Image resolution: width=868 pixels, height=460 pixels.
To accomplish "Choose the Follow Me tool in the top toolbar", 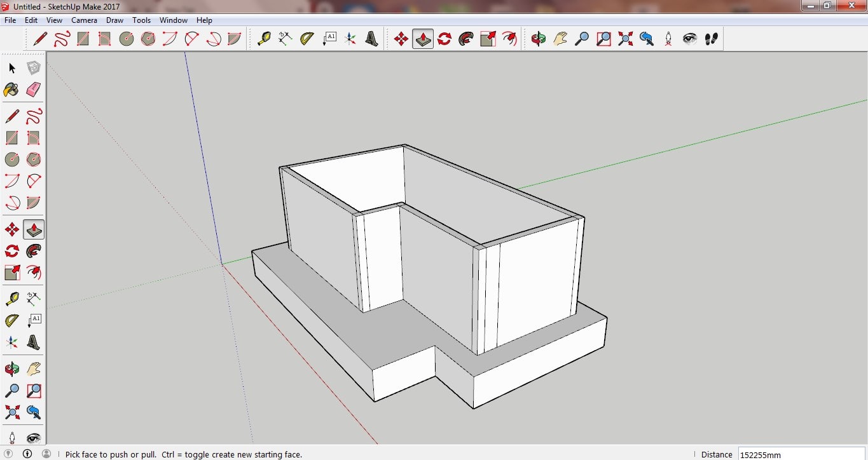I will coord(466,39).
